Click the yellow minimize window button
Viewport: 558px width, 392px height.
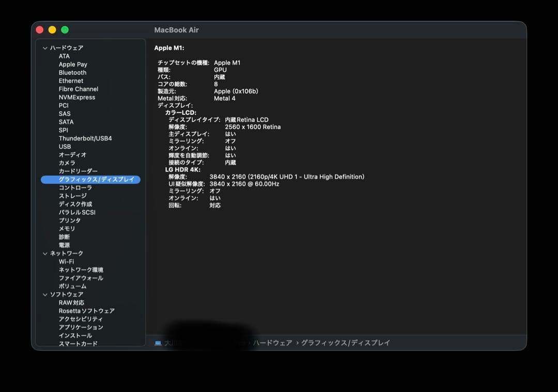(52, 30)
